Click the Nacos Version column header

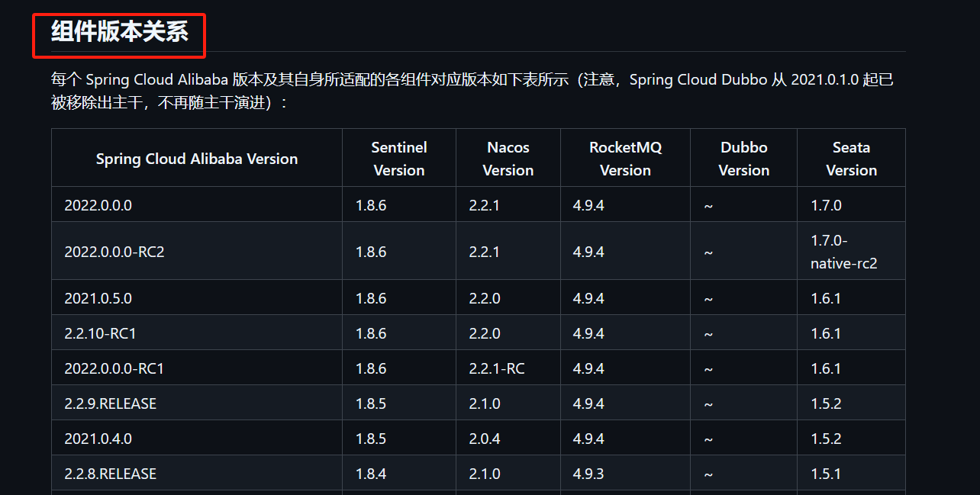(x=508, y=159)
